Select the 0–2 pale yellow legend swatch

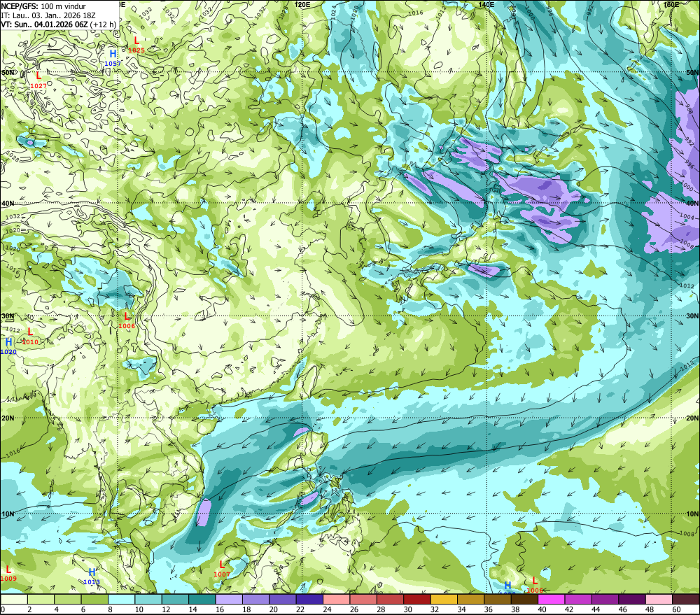pos(14,599)
